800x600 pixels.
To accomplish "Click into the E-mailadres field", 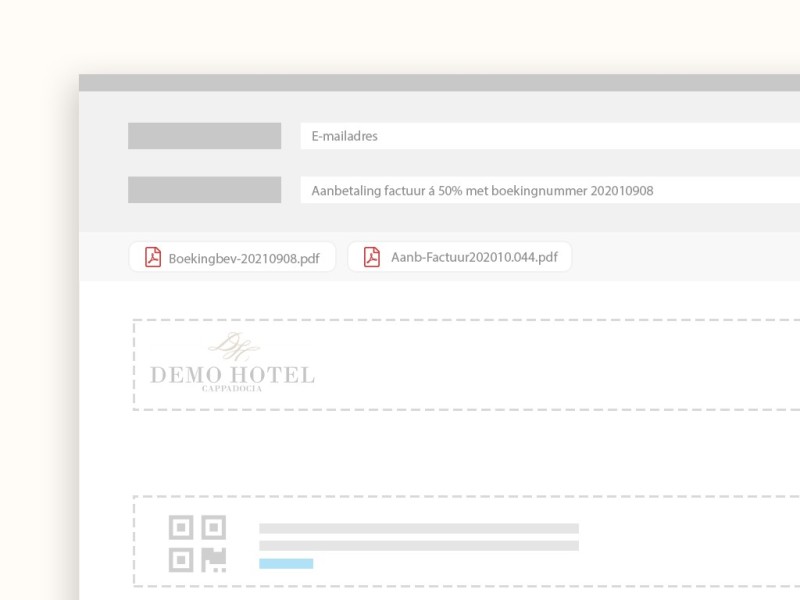I will click(x=550, y=136).
